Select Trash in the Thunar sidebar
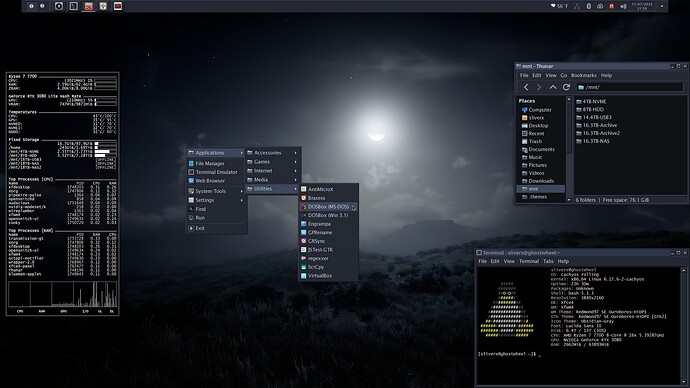This screenshot has width=690, height=388. pos(541,142)
